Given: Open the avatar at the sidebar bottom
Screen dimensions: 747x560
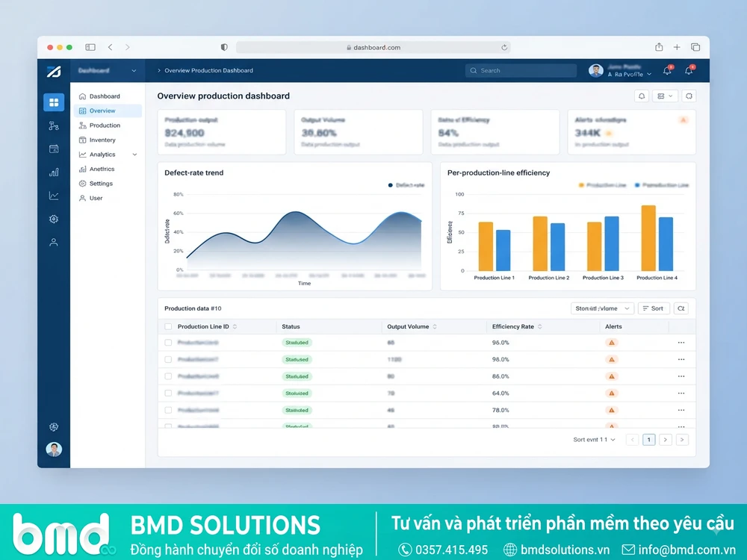Looking at the screenshot, I should (54, 449).
